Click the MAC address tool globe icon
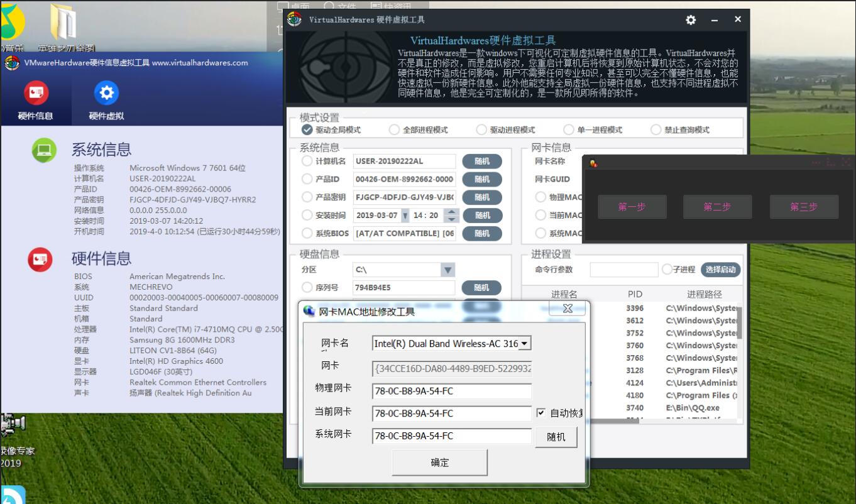 pos(309,310)
